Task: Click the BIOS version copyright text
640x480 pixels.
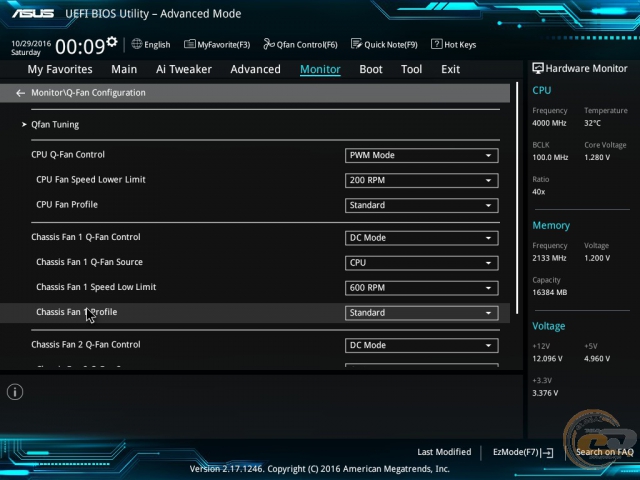Action: click(x=320, y=469)
